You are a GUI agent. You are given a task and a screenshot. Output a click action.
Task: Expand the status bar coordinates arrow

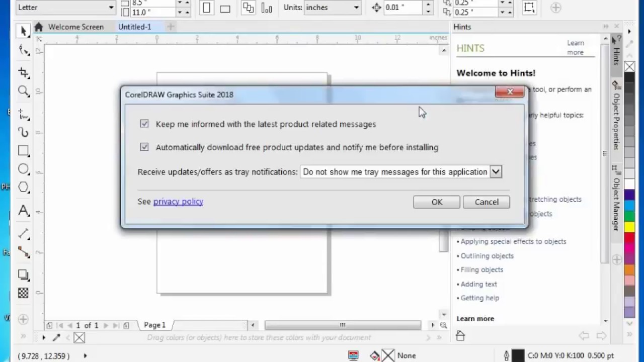click(x=85, y=356)
